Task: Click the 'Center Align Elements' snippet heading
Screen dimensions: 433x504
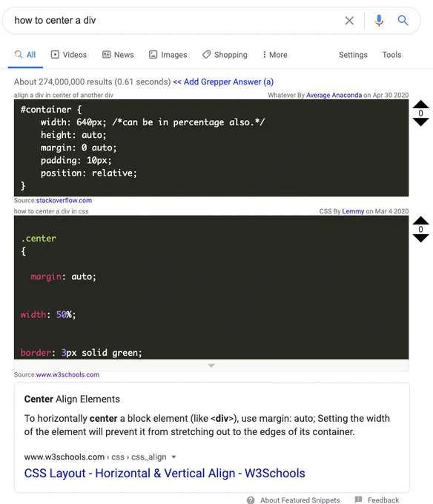Action: tap(72, 399)
